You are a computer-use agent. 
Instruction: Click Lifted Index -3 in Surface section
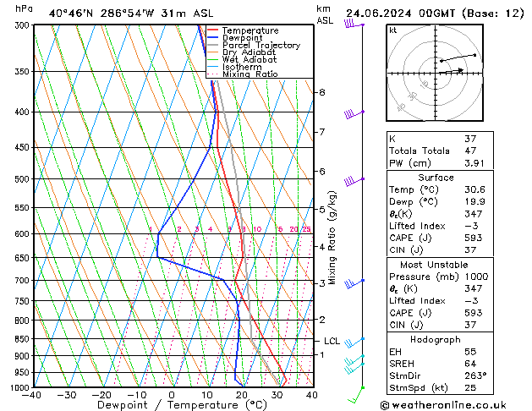(x=471, y=226)
